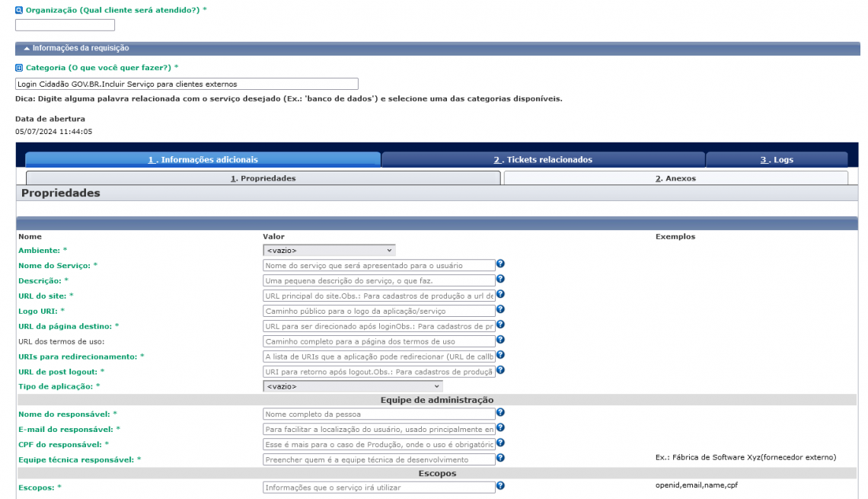868x499 pixels.
Task: Click help icon next to Nome do Serviço
Action: (x=500, y=264)
